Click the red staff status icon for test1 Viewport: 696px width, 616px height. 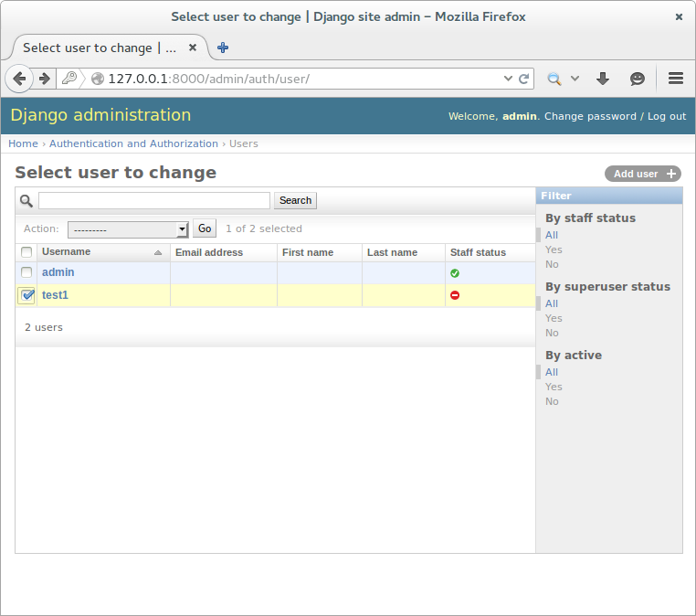pos(455,295)
